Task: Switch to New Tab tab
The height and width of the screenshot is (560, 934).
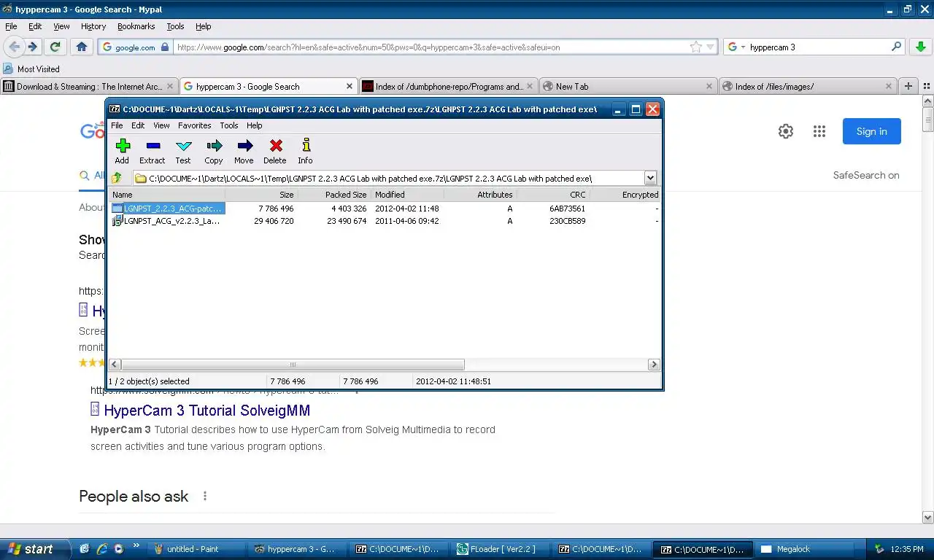Action: [x=628, y=86]
